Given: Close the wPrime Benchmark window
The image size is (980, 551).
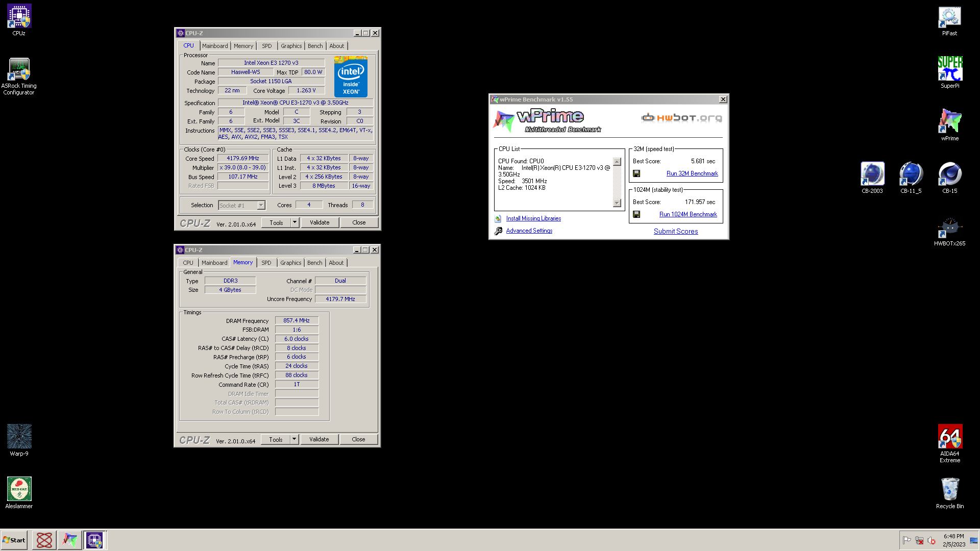Looking at the screenshot, I should [723, 99].
